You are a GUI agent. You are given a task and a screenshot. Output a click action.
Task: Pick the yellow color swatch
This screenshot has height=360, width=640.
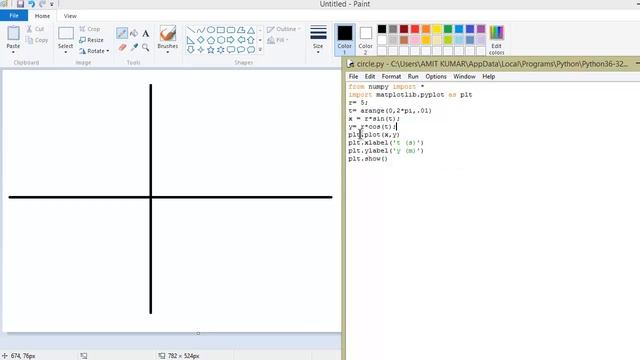[x=437, y=29]
